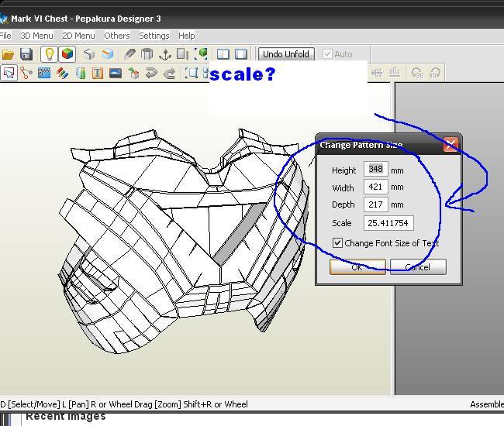Image resolution: width=504 pixels, height=426 pixels.
Task: Open the Settings menu
Action: click(154, 36)
